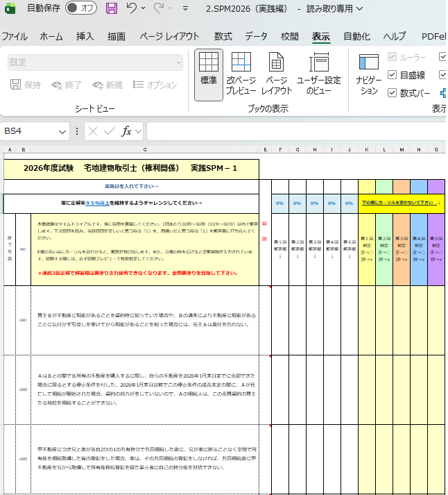The image size is (448, 495).
Task: Switch to the ホーム ribbon tab
Action: (51, 37)
